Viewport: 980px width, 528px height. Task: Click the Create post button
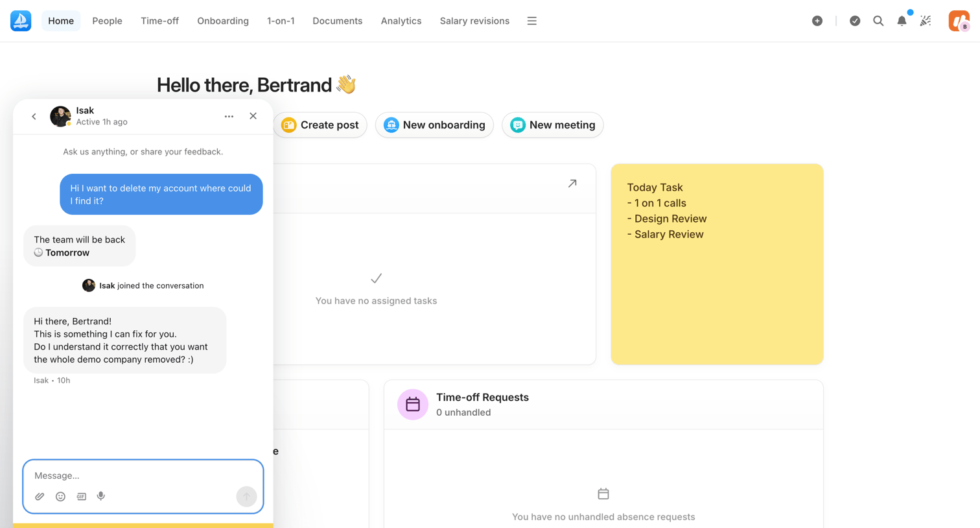click(x=320, y=125)
